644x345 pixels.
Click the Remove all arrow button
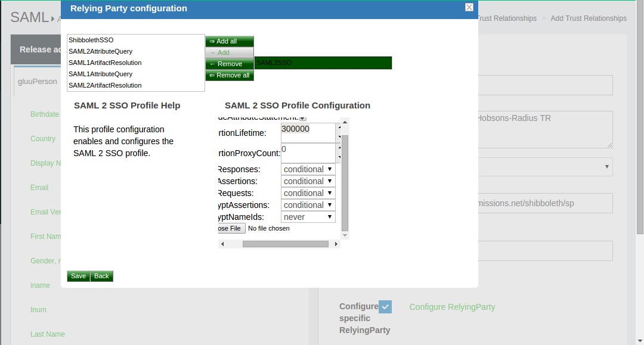230,75
